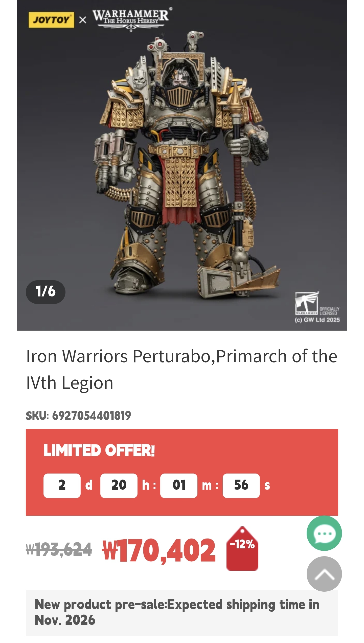Click the JOYTOY yellow logo
The height and width of the screenshot is (643, 364).
click(x=51, y=20)
